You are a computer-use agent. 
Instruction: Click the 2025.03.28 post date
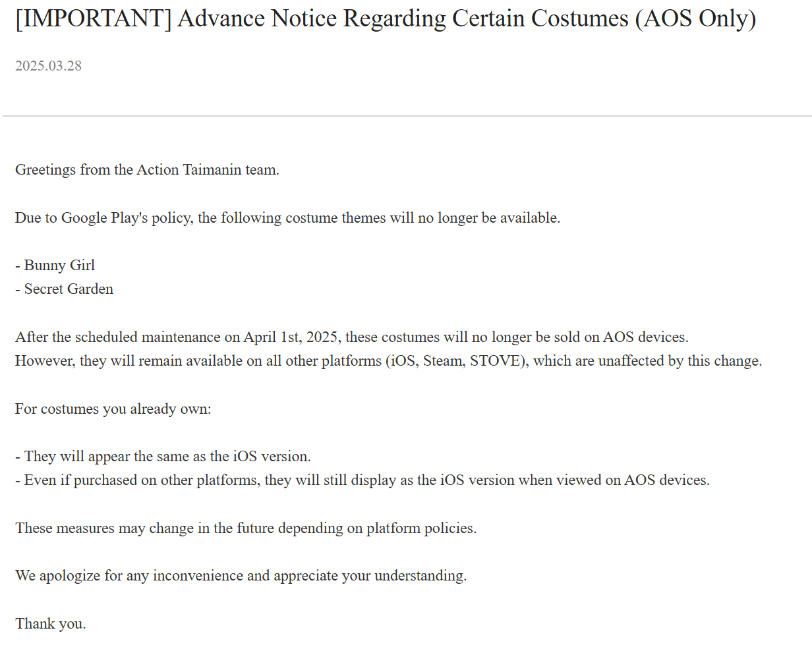click(x=48, y=66)
